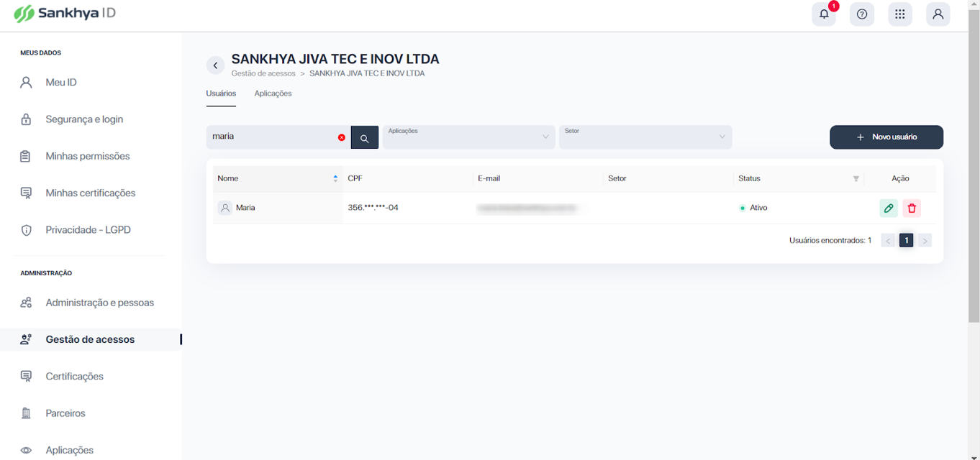Screen dimensions: 980x460
Task: Click the Minhas certificações icon
Action: (x=26, y=193)
